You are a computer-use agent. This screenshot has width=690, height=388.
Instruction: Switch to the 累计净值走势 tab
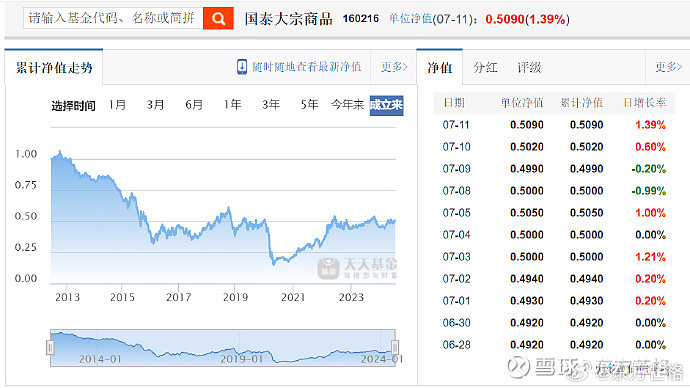(54, 68)
